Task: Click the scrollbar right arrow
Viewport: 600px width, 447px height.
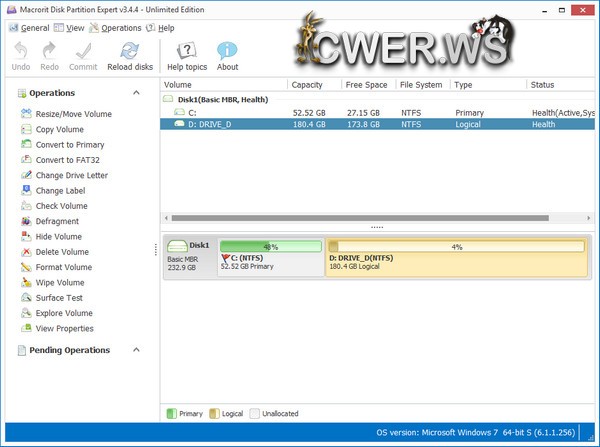Action: pos(588,218)
